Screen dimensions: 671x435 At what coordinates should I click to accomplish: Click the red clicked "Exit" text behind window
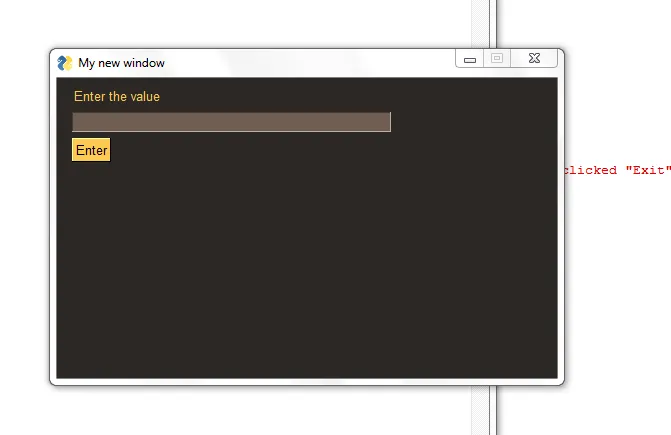pyautogui.click(x=618, y=170)
